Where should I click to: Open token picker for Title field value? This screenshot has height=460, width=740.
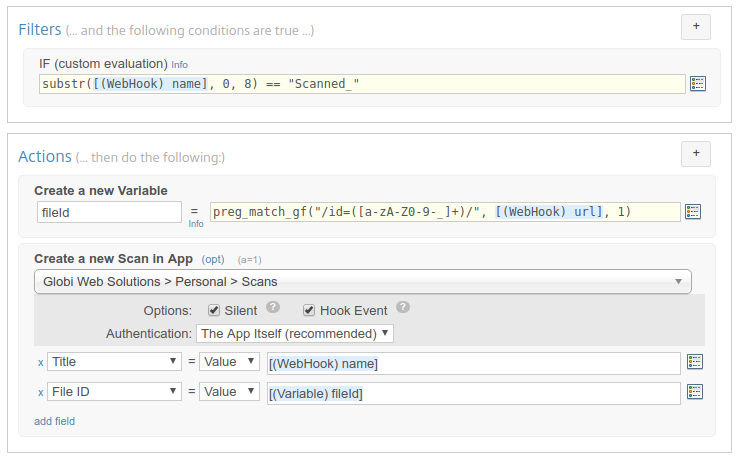click(695, 362)
